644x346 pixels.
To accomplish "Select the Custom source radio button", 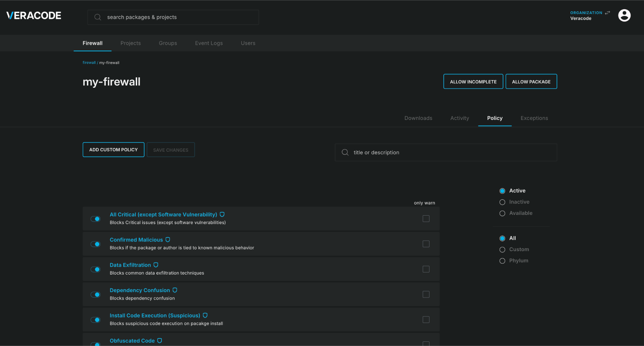I will point(502,250).
